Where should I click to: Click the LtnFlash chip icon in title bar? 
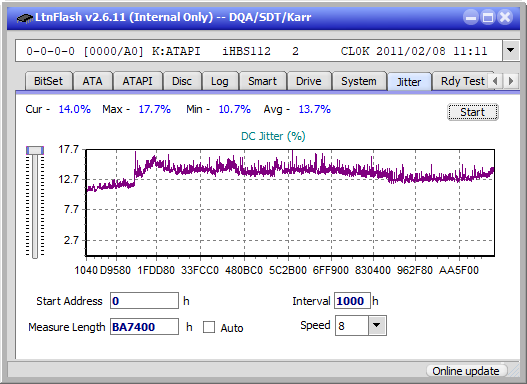click(x=25, y=17)
